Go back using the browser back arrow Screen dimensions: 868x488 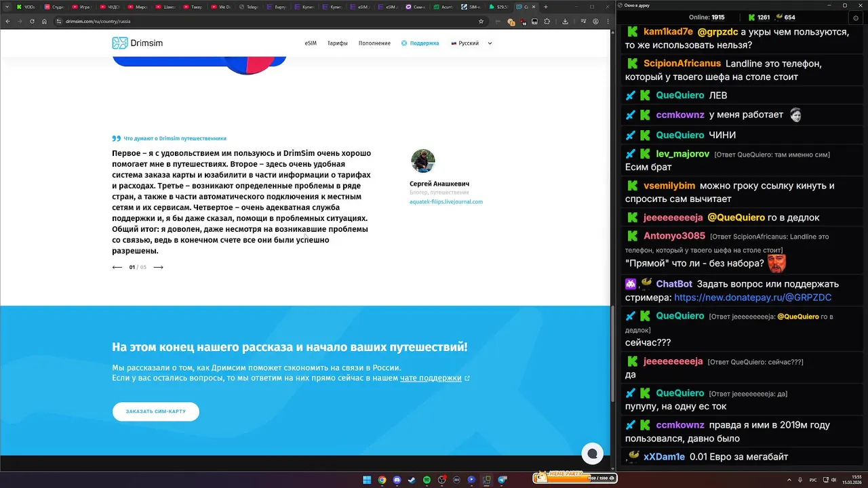pos(7,21)
